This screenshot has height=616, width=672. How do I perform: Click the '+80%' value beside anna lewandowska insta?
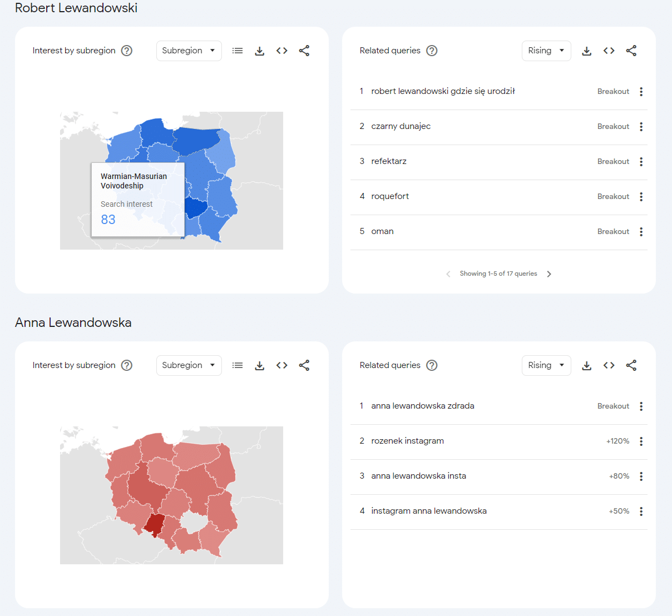pos(619,476)
